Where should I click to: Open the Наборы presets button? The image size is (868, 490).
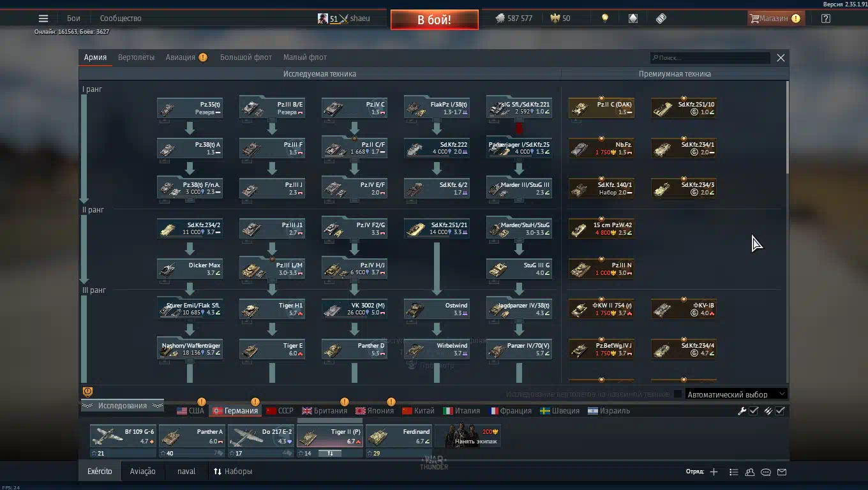233,471
